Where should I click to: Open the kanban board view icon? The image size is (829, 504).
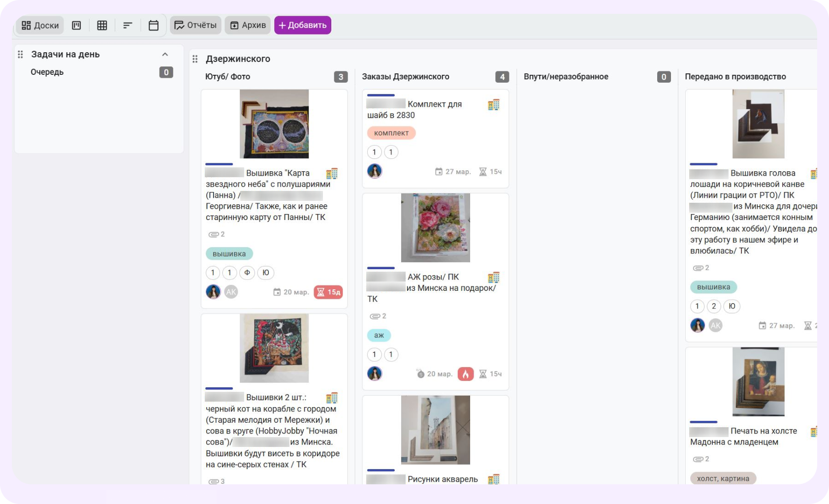click(76, 26)
